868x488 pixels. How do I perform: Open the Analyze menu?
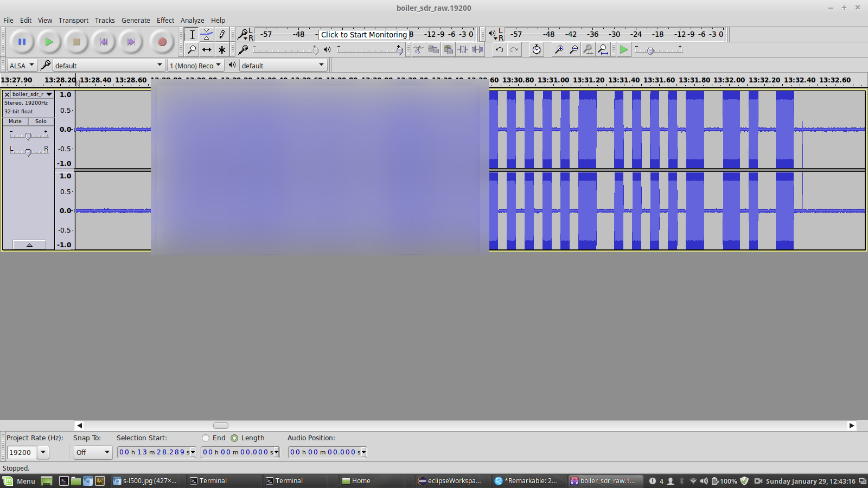[192, 20]
